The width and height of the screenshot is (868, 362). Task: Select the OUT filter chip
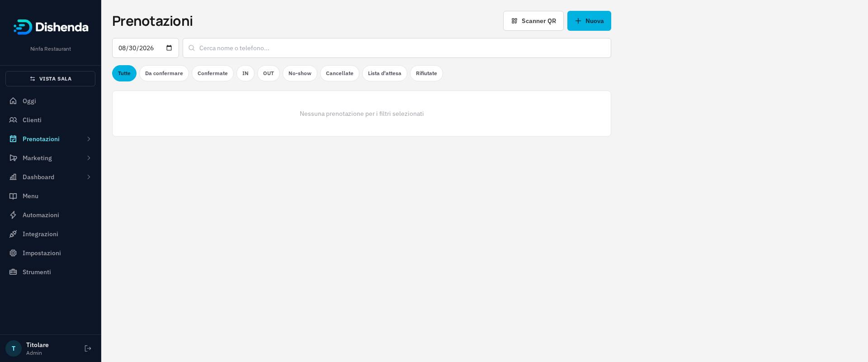(x=269, y=73)
